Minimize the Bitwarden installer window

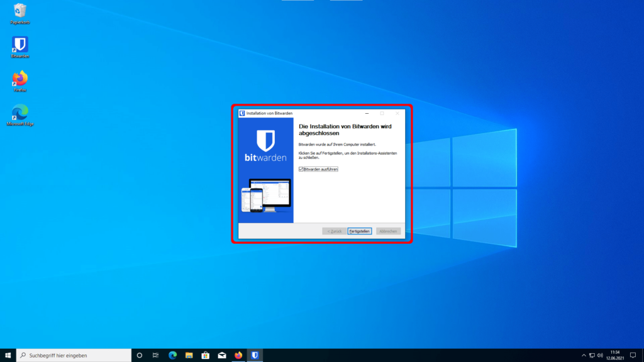[x=367, y=113]
